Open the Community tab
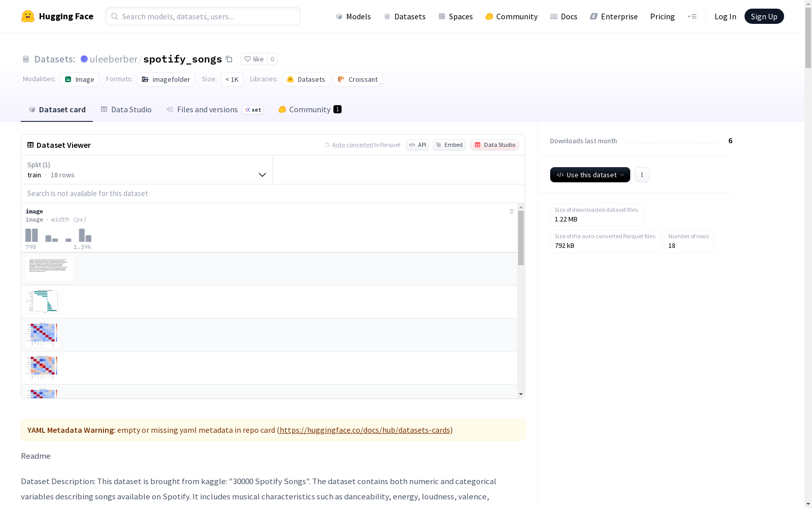The width and height of the screenshot is (812, 508). tap(310, 110)
